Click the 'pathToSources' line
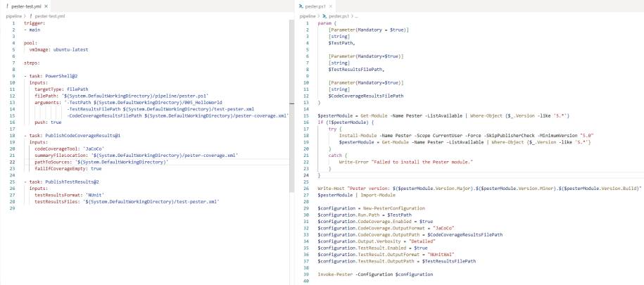This screenshot has height=285, width=644. [x=101, y=162]
